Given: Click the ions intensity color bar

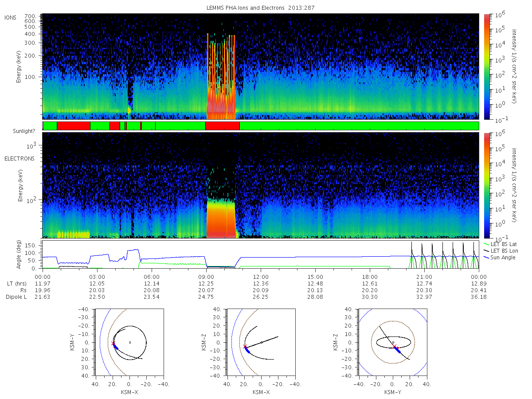Looking at the screenshot, I should [x=487, y=66].
